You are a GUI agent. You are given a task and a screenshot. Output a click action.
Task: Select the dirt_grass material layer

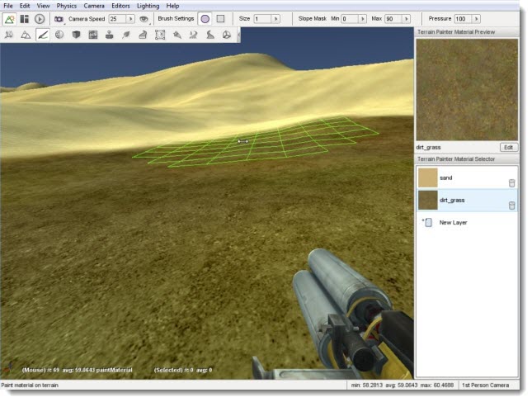pos(467,201)
